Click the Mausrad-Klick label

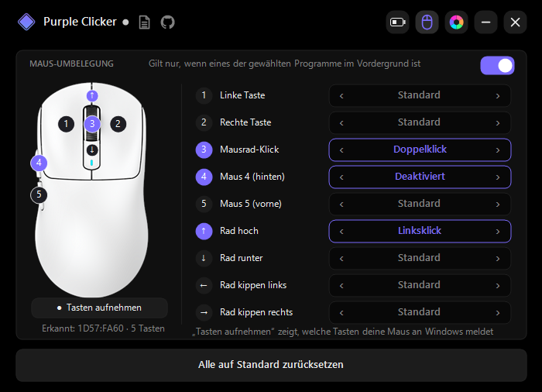(249, 150)
